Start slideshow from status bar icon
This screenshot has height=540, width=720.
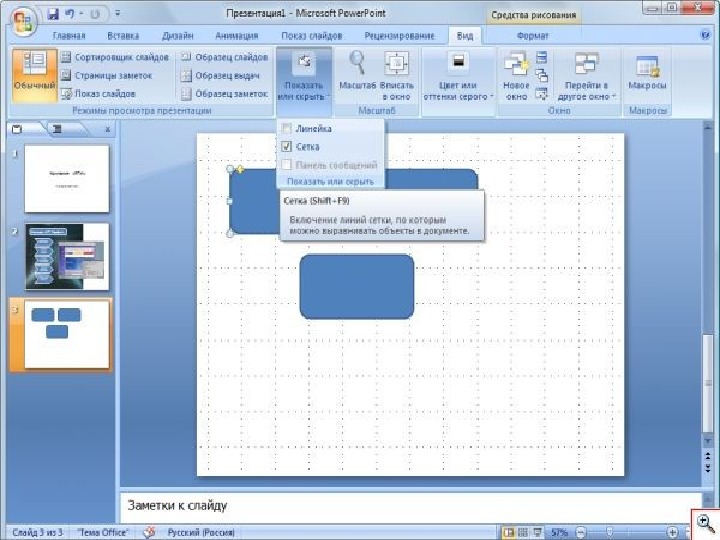pyautogui.click(x=537, y=533)
